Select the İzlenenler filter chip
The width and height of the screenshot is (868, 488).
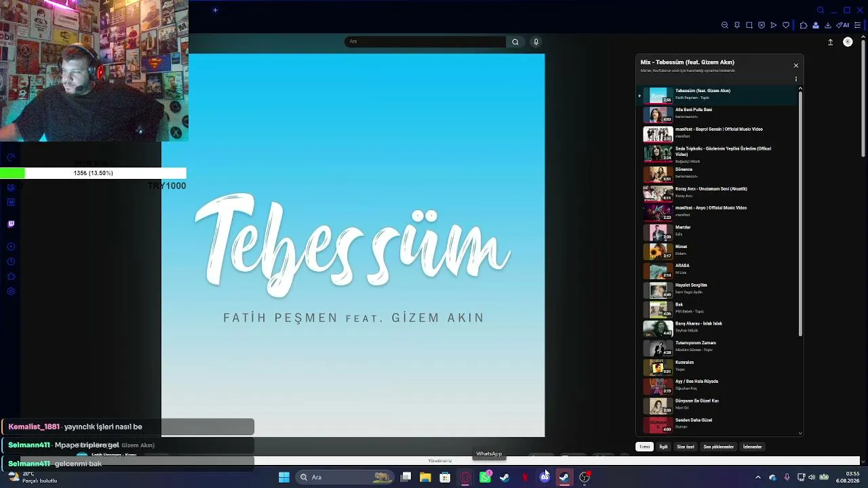point(753,447)
